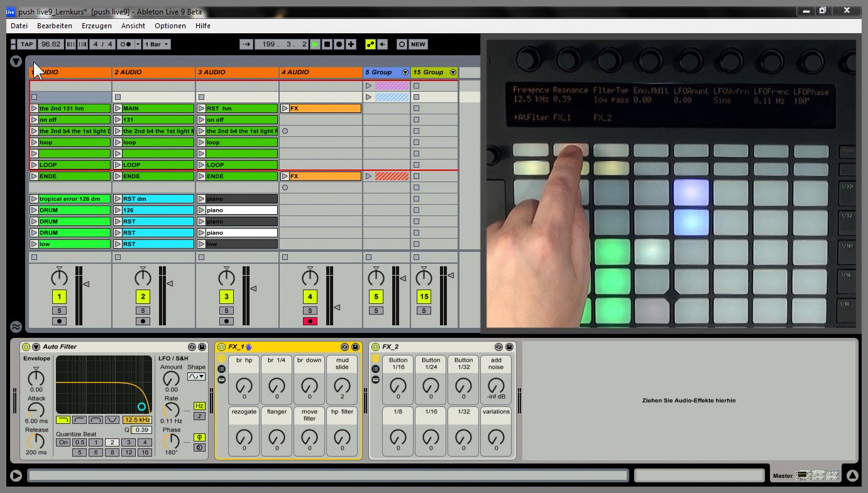The height and width of the screenshot is (493, 868).
Task: Toggle the metronome button
Action: coord(125,44)
